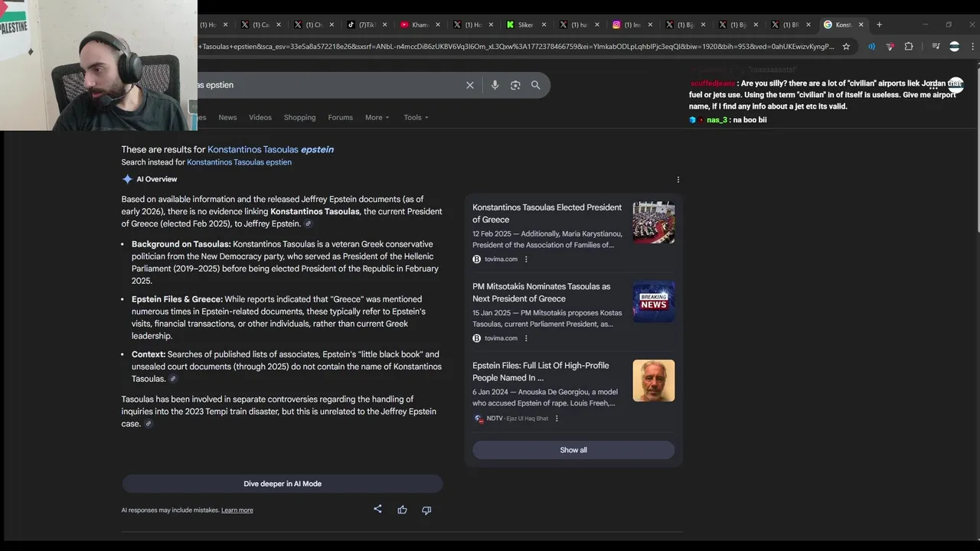Open the three-dot menu on the 'PM Mitsotakis' tovima.com result
Screen dimensions: 980x551
(526, 338)
